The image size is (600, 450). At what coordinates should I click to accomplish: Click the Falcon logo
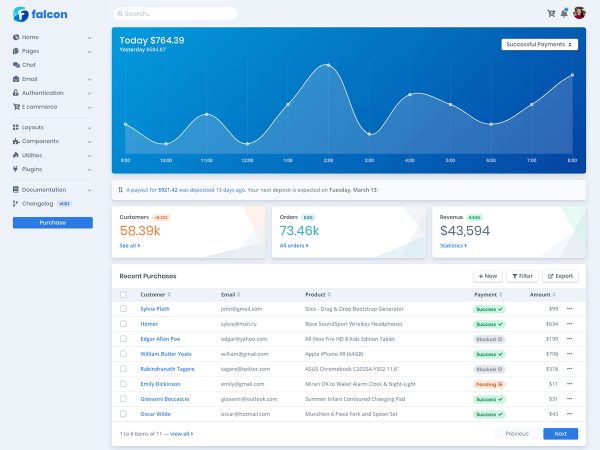tap(40, 14)
